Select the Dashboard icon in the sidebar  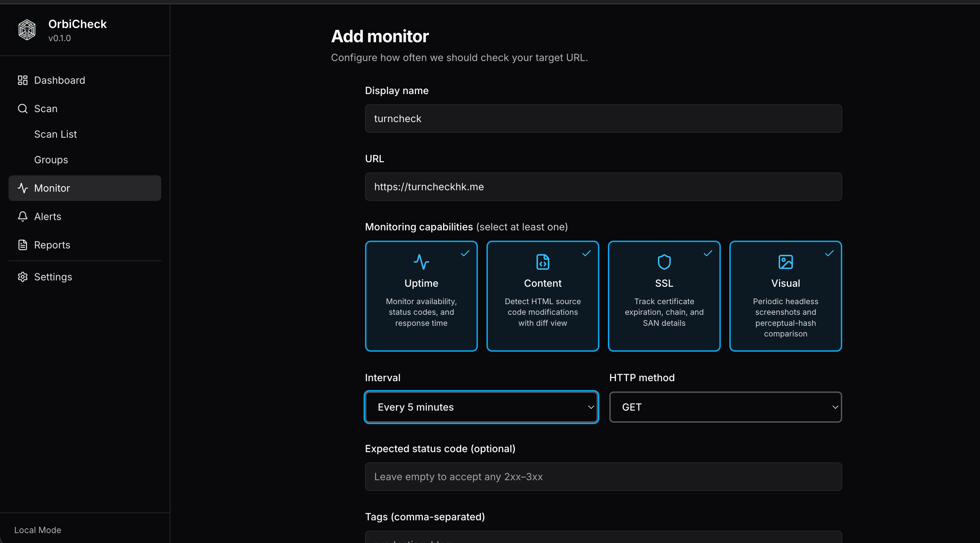22,80
